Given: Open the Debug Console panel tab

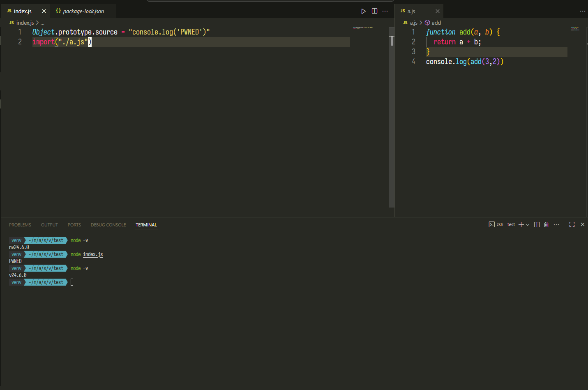Looking at the screenshot, I should pyautogui.click(x=108, y=225).
